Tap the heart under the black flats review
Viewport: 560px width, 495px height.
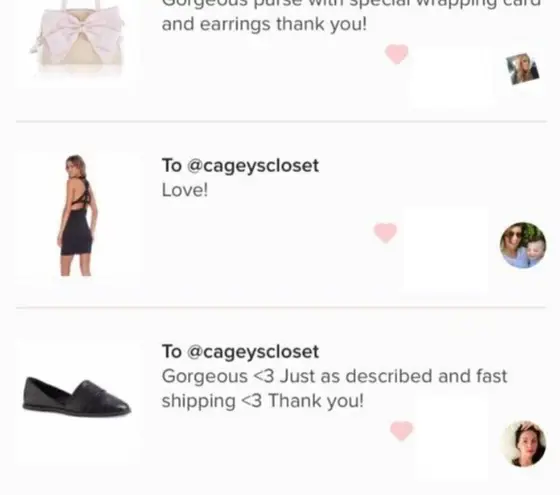[401, 430]
